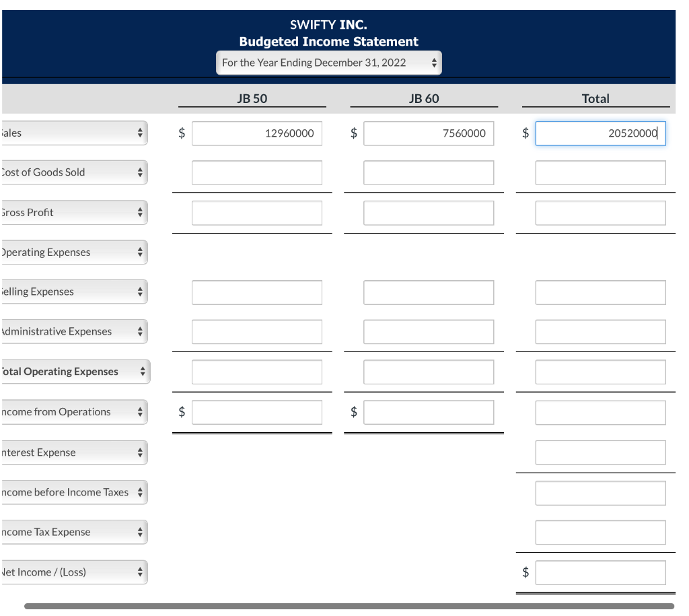This screenshot has height=616, width=689.
Task: Open the Administrative Expenses label dropdown
Action: (x=74, y=331)
